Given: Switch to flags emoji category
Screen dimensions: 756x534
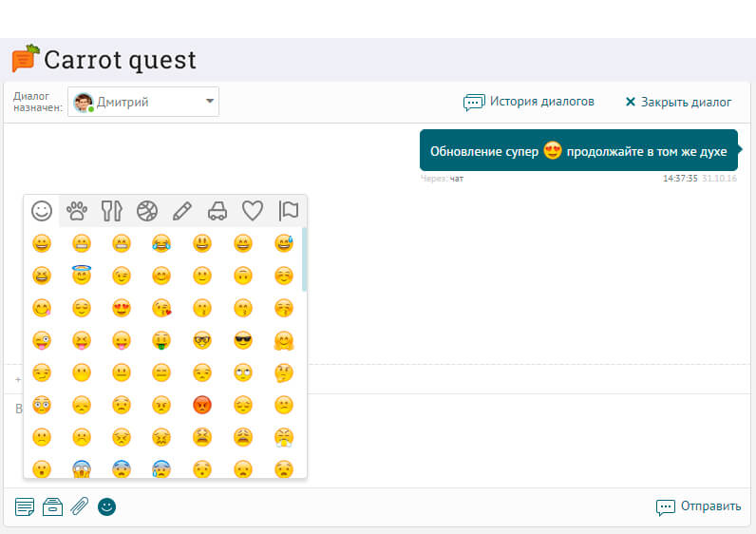Looking at the screenshot, I should 288,210.
